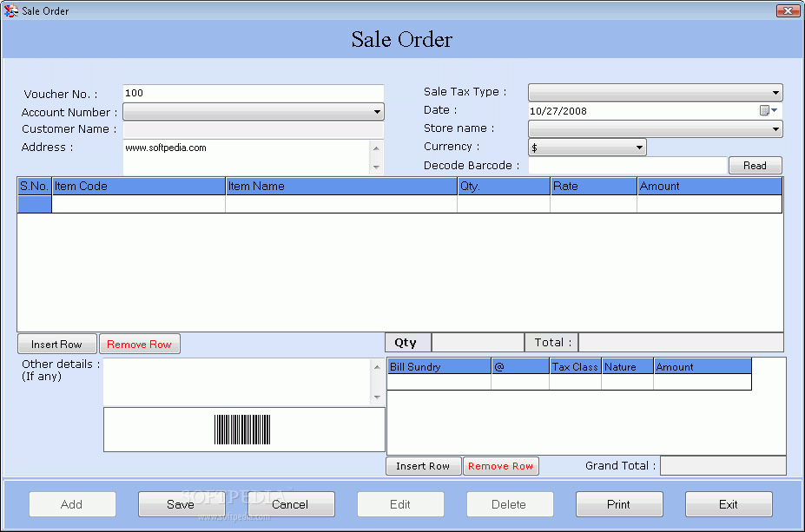Select the Amount header in Bill Sundry grid
Viewport: 805px width, 532px height.
(703, 366)
